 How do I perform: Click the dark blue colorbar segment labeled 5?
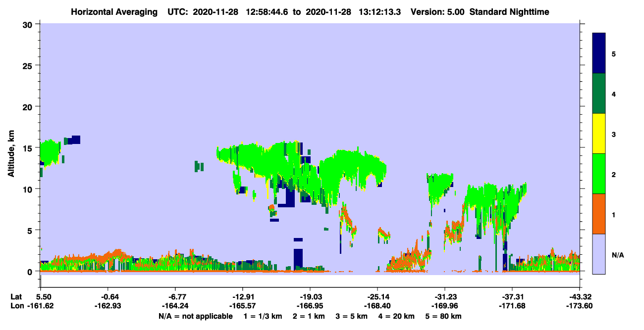click(x=599, y=53)
